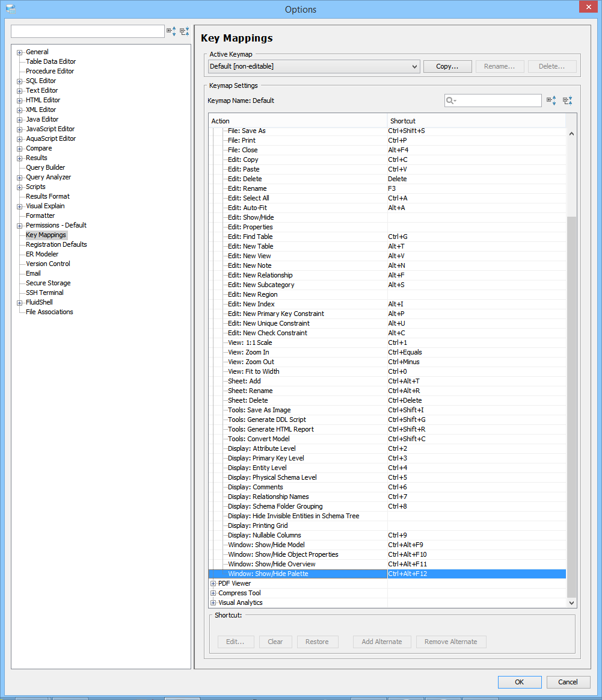This screenshot has height=700, width=602.
Task: Select File Associations in tree
Action: pyautogui.click(x=49, y=312)
